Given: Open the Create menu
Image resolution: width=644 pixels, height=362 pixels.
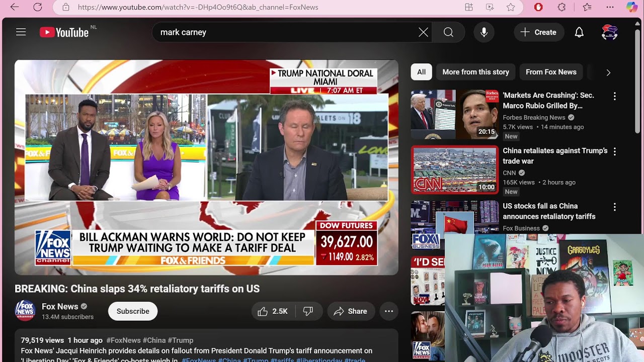Looking at the screenshot, I should 538,32.
